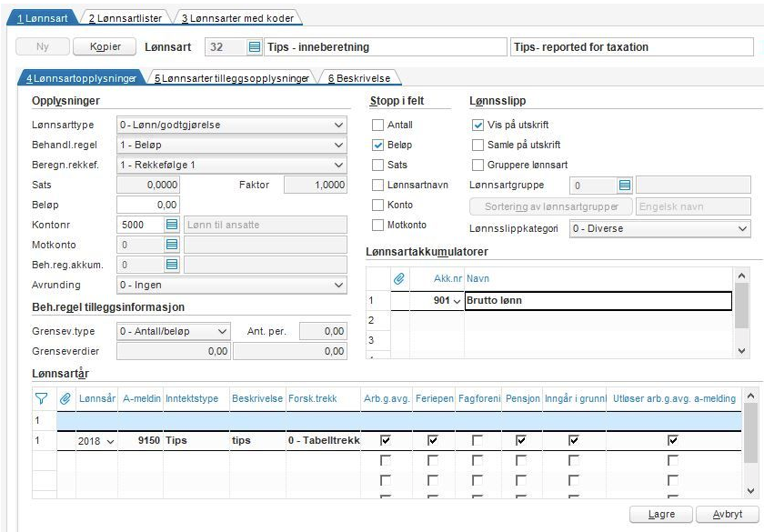Open the Motkonto lookup icon
Screen dimensions: 764x532
[171, 245]
